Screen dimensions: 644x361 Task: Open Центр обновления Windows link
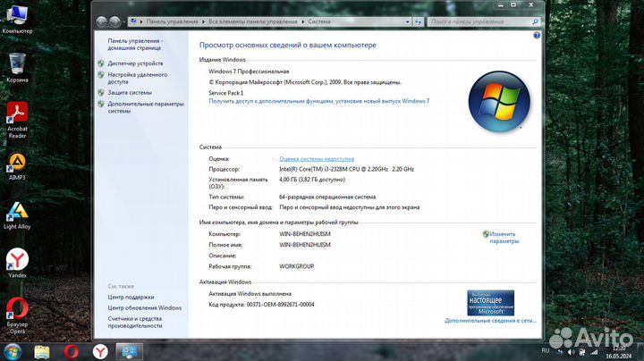tap(145, 307)
